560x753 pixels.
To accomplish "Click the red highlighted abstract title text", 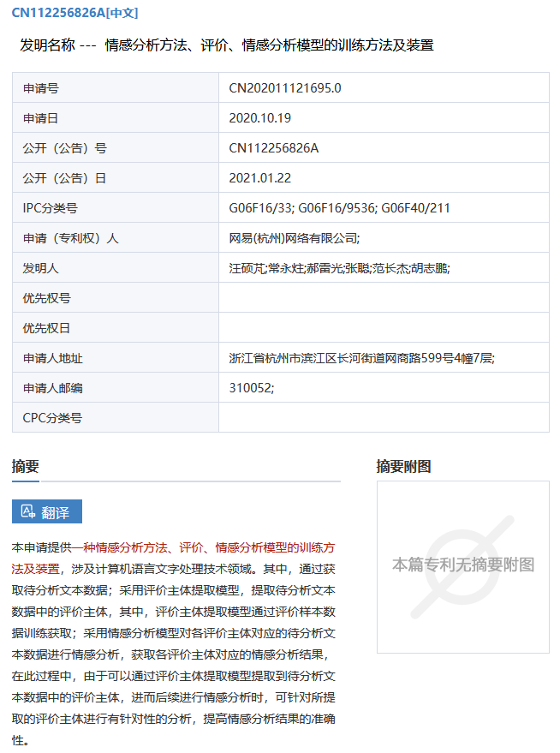I will point(173,558).
